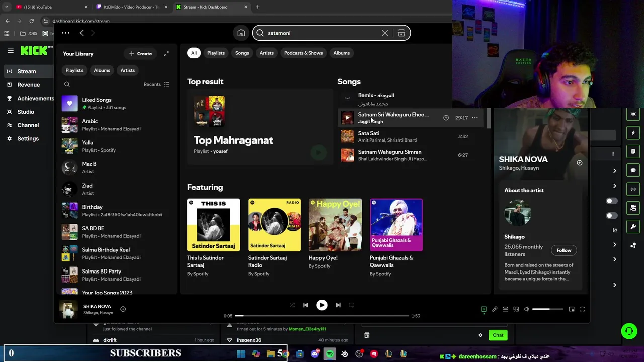Clear the search field text
This screenshot has width=644, height=362.
pyautogui.click(x=385, y=33)
